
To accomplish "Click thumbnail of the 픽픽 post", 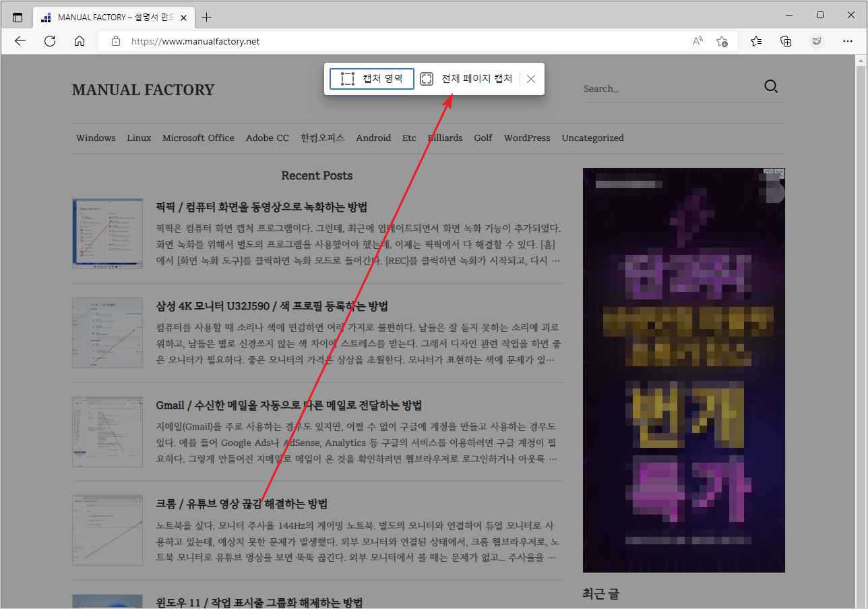I will point(107,233).
